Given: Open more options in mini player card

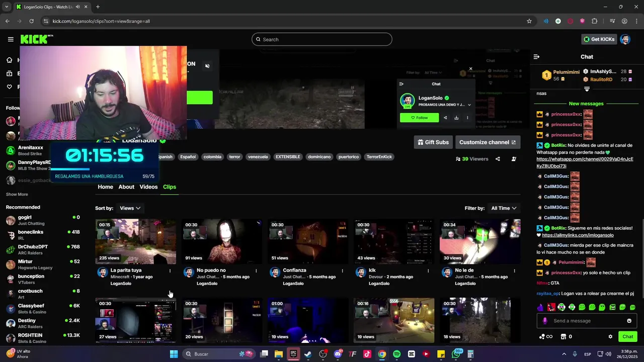Looking at the screenshot, I should point(467,118).
